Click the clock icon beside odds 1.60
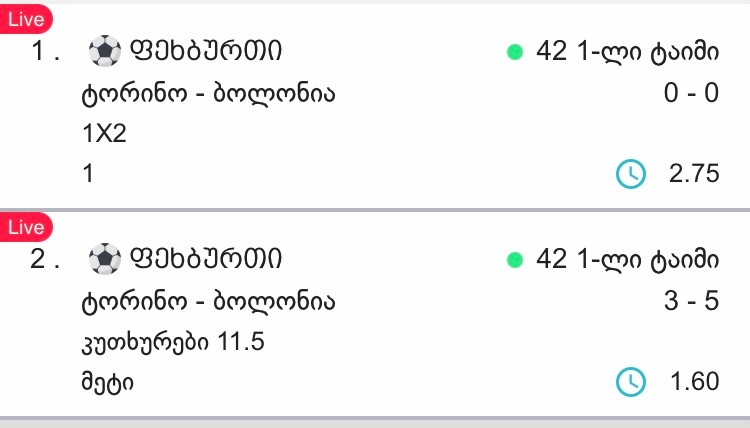This screenshot has width=750, height=428. click(x=631, y=381)
